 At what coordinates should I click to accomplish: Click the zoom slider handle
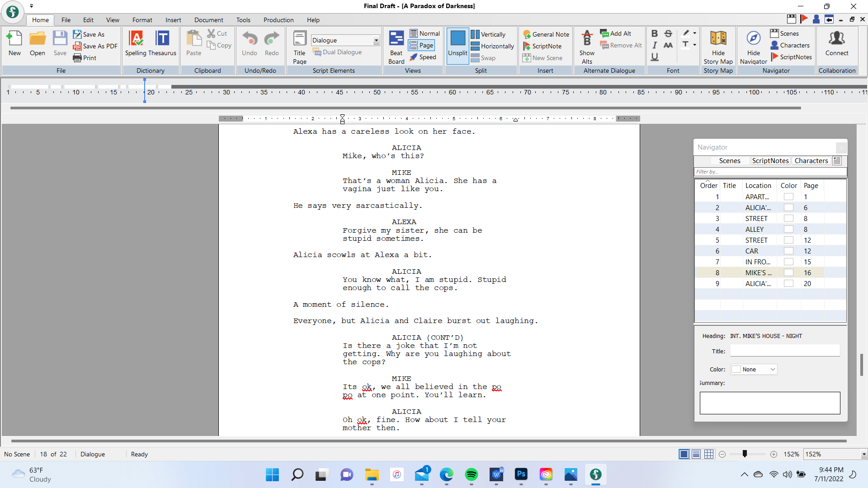[745, 454]
